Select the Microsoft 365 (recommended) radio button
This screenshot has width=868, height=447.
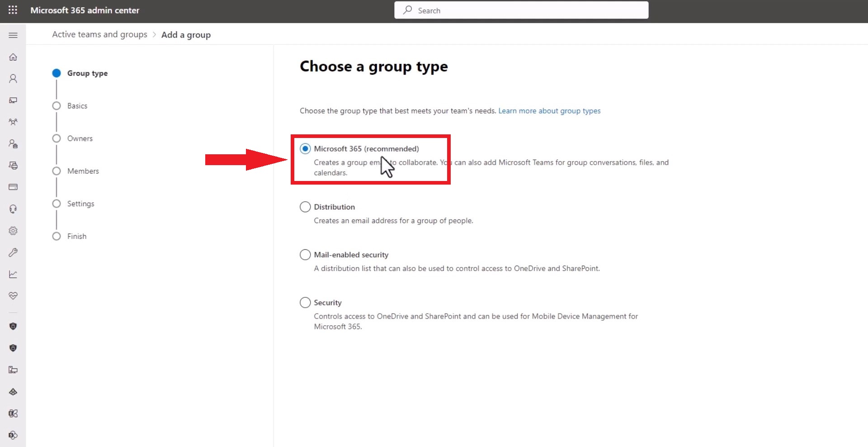coord(305,149)
